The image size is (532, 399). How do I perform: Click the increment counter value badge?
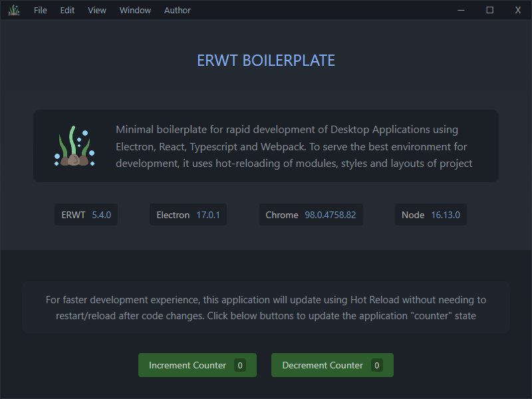tap(240, 365)
